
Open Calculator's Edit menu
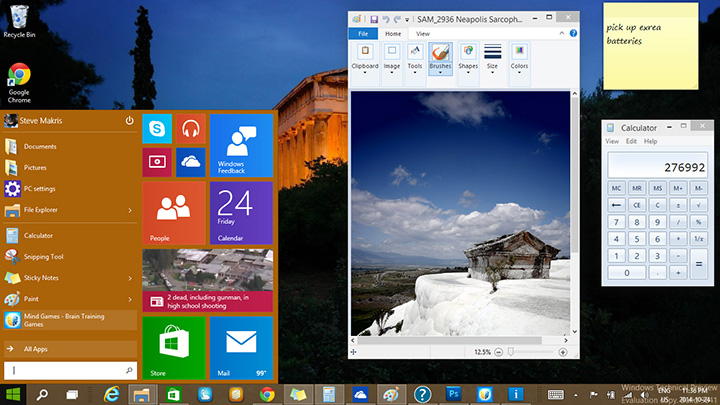click(631, 141)
